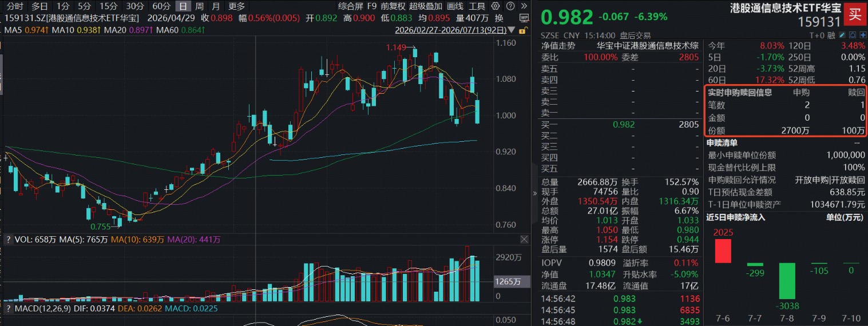Screen dimensions: 868x326
Task: Open the 工具 menu
Action: 477,6
